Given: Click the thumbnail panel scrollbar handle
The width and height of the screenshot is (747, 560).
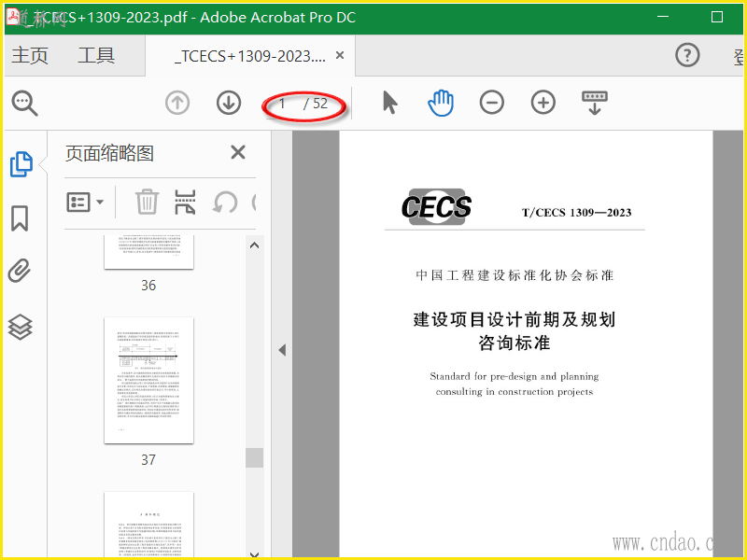Looking at the screenshot, I should click(254, 457).
